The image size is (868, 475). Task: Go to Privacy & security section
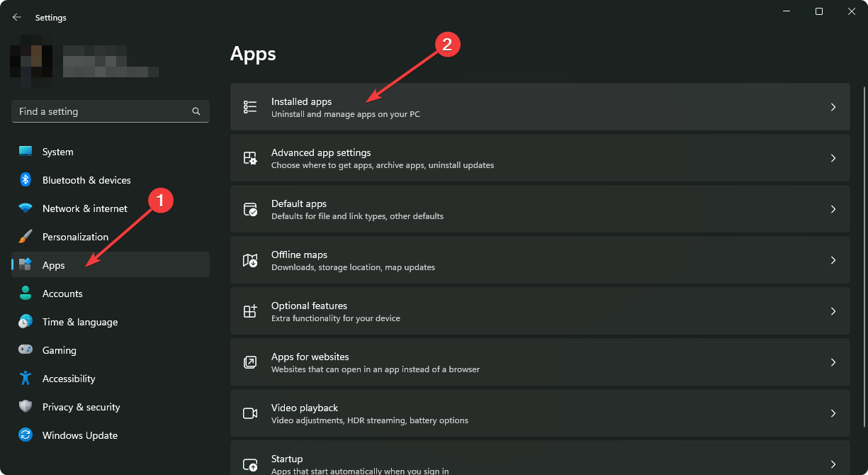tap(81, 407)
